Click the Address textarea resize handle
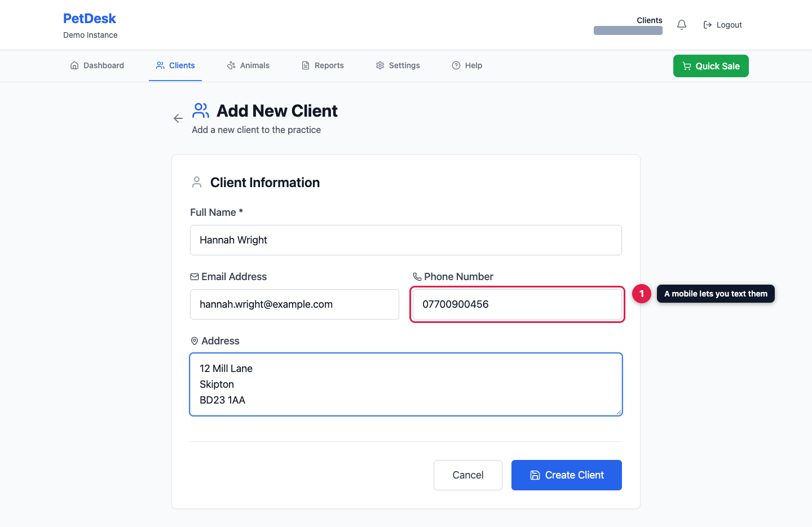This screenshot has height=527, width=812. click(x=619, y=412)
